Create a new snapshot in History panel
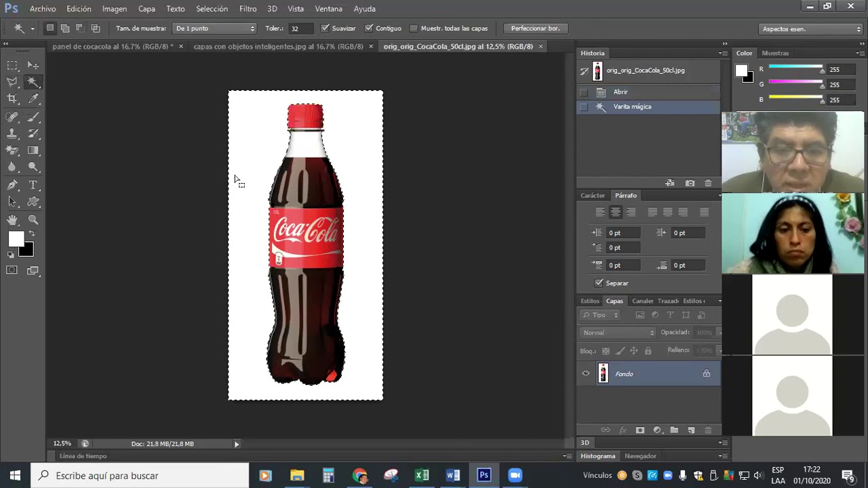The width and height of the screenshot is (868, 488). [690, 183]
